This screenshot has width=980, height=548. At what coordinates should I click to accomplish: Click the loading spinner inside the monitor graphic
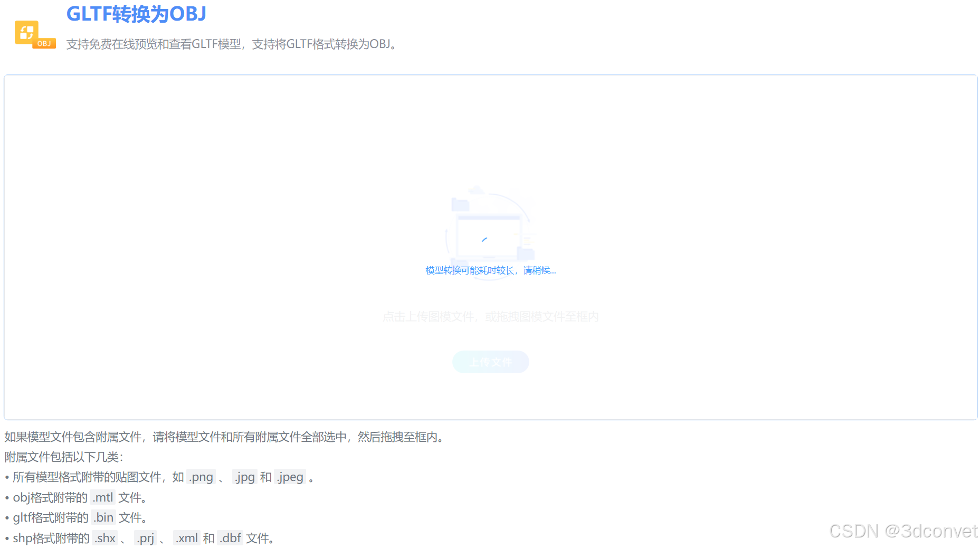coord(483,239)
